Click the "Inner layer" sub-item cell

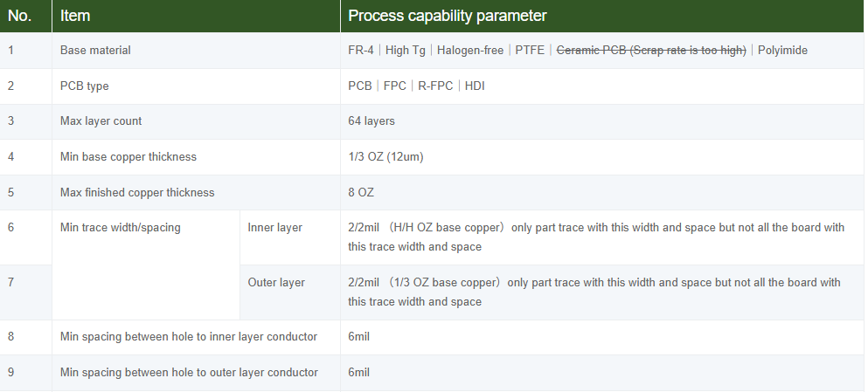tap(275, 228)
